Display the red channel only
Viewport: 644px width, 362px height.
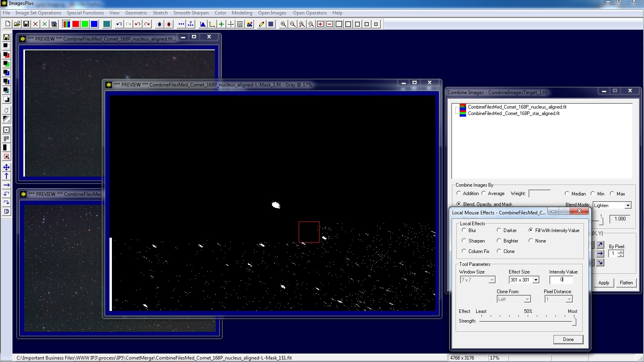(x=76, y=24)
